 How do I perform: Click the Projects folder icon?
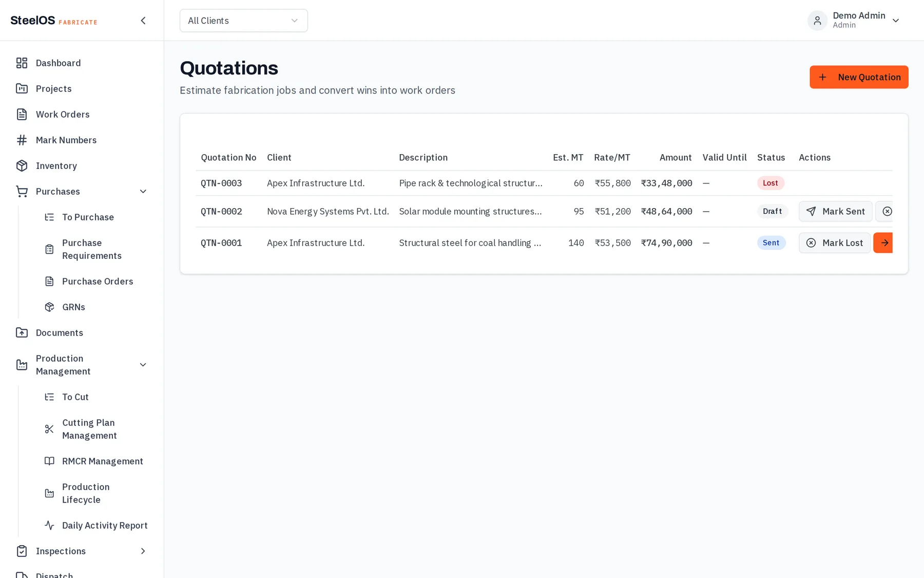point(22,88)
